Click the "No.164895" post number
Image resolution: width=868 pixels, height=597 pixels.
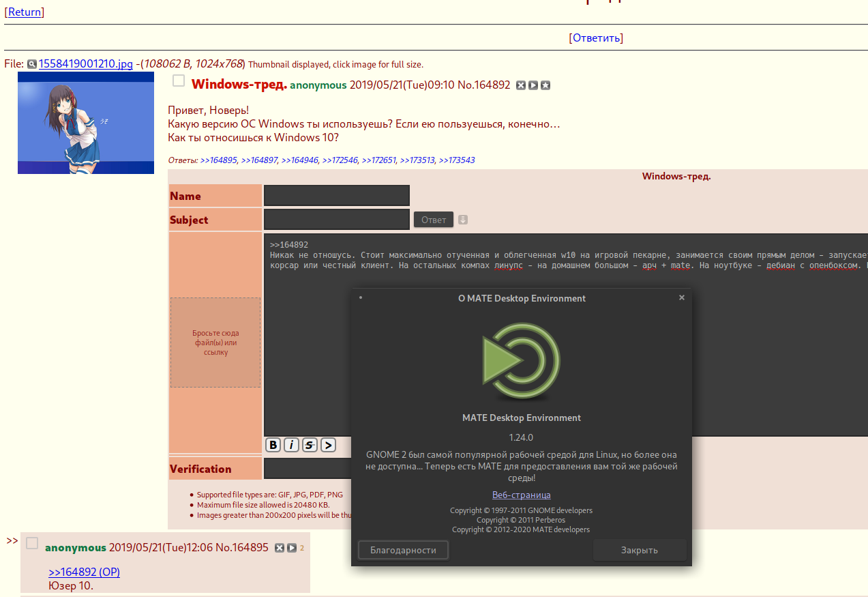pyautogui.click(x=242, y=547)
